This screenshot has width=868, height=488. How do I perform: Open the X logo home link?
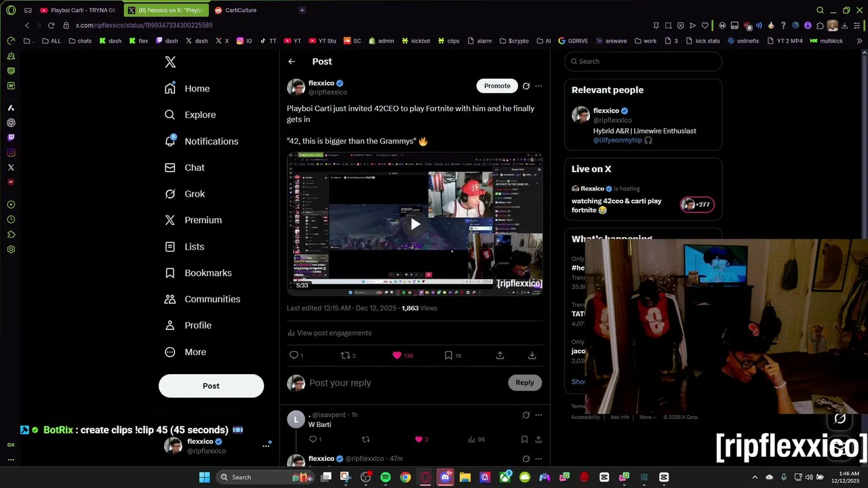click(x=170, y=62)
